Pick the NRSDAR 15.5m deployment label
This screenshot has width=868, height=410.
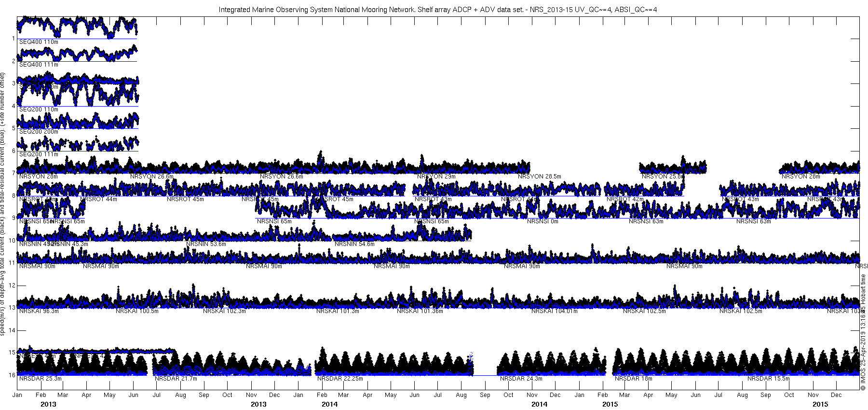tap(769, 379)
